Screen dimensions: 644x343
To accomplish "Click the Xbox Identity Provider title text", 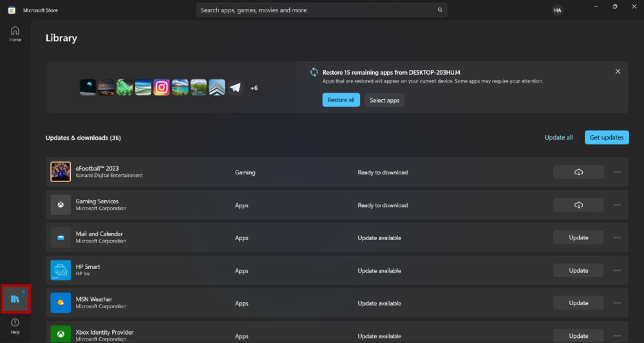I will coord(104,332).
